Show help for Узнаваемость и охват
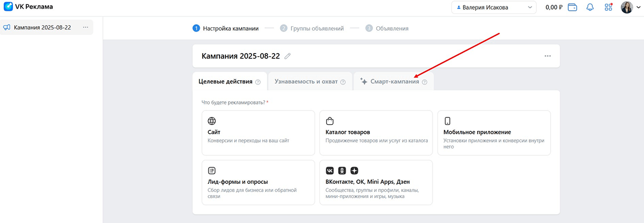This screenshot has height=223, width=644. point(343,82)
